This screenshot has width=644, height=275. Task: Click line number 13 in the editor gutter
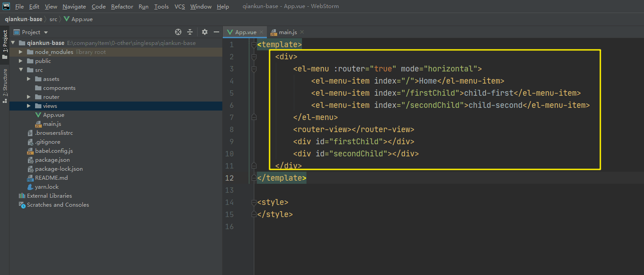click(230, 190)
